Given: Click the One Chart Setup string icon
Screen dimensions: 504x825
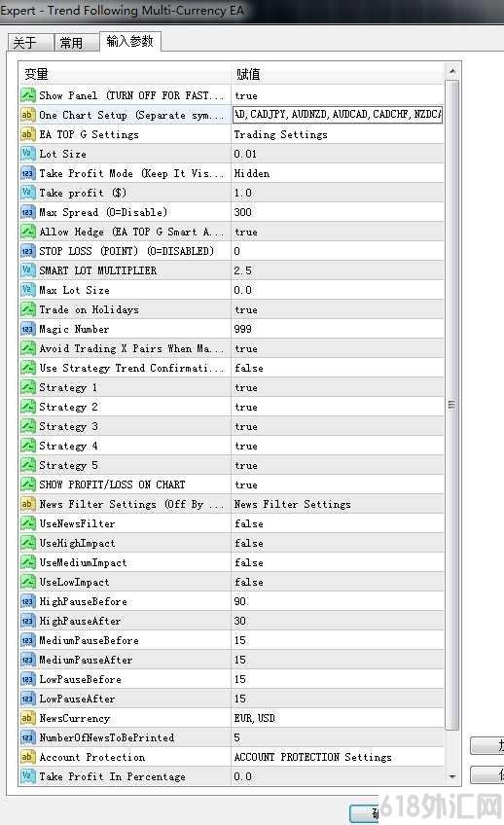Looking at the screenshot, I should 27,115.
